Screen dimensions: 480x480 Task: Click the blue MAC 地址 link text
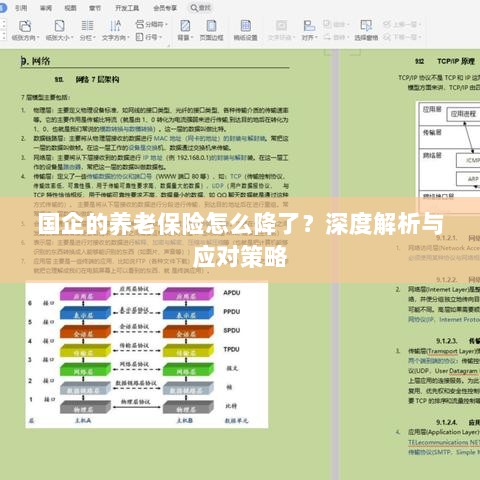(x=167, y=138)
